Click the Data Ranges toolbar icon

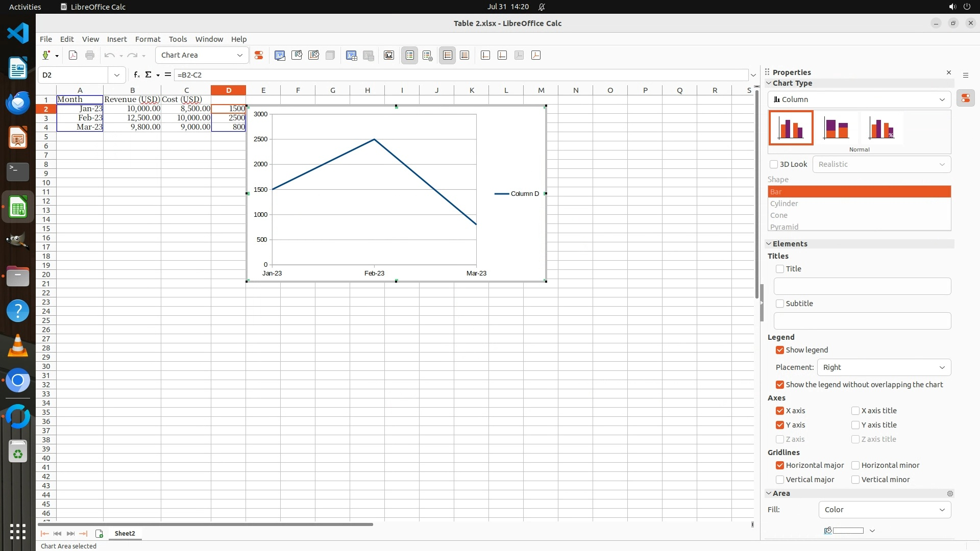351,56
